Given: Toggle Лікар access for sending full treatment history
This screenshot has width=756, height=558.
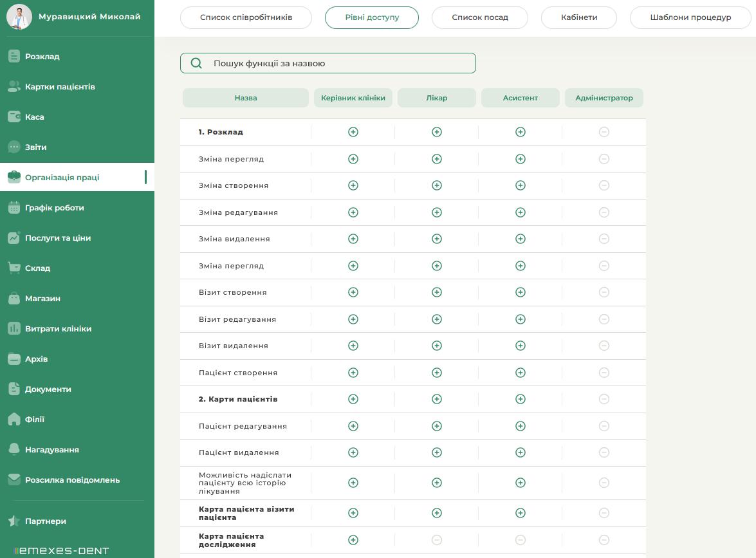Looking at the screenshot, I should (437, 483).
